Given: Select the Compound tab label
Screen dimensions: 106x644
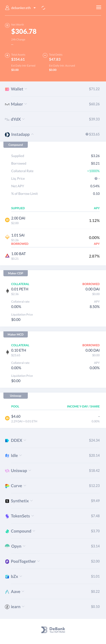Looking at the screenshot, I should click(16, 145).
